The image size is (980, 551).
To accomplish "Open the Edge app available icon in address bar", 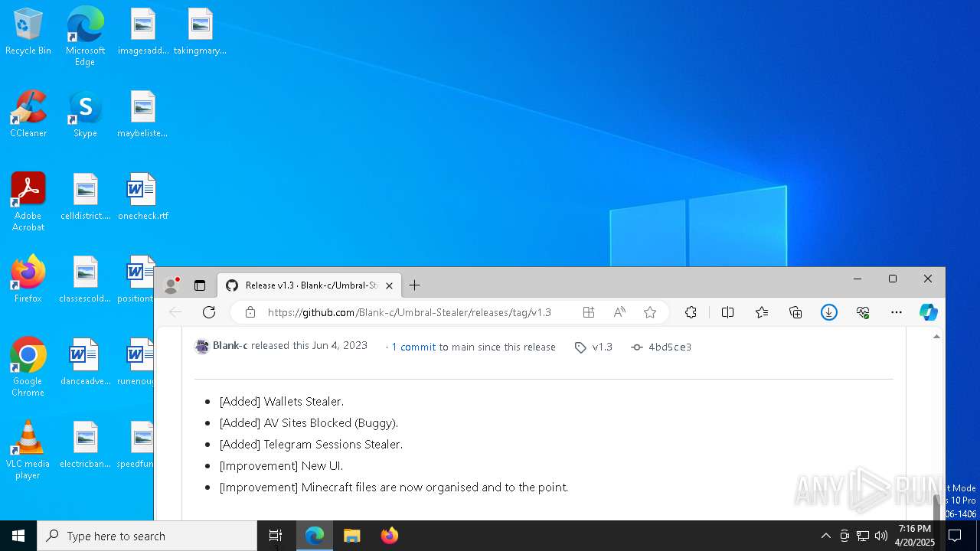I will tap(589, 312).
